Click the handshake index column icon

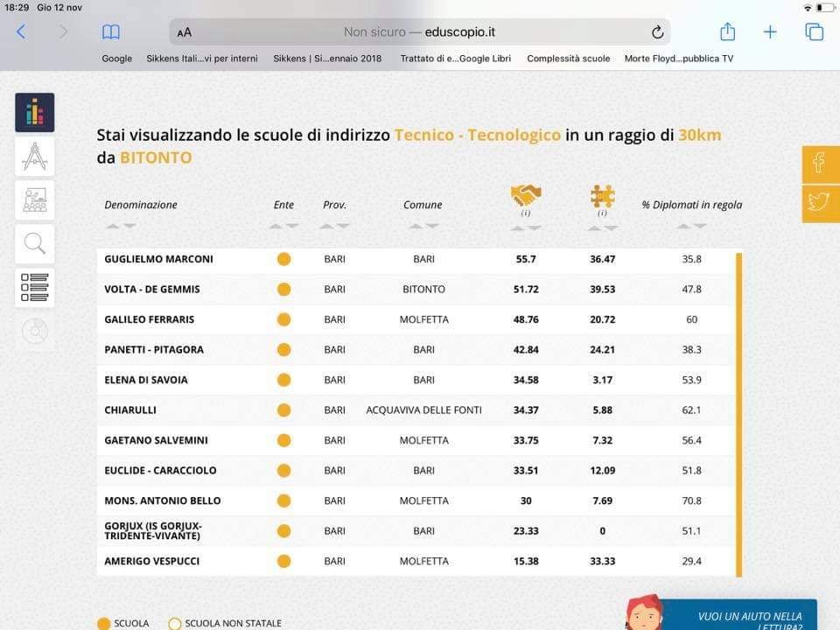(x=526, y=195)
